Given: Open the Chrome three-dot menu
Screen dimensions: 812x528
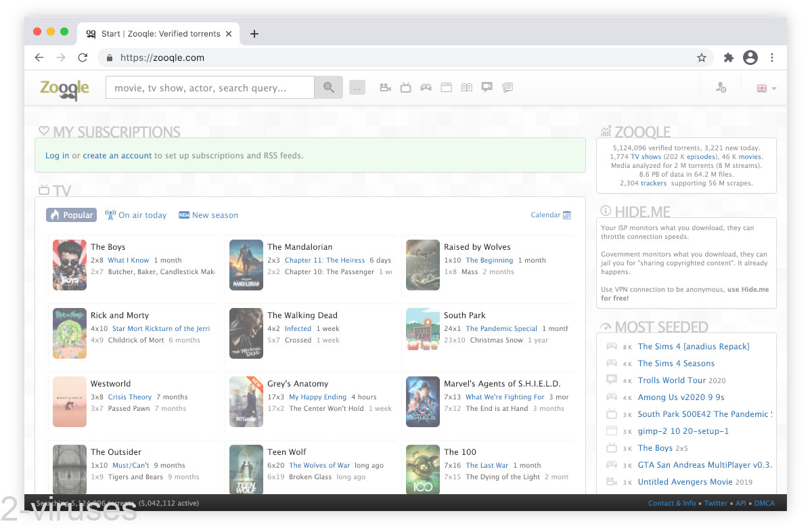Looking at the screenshot, I should click(x=772, y=58).
